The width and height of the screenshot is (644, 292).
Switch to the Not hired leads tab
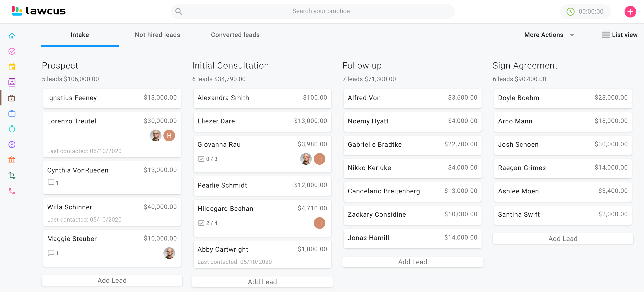[157, 35]
